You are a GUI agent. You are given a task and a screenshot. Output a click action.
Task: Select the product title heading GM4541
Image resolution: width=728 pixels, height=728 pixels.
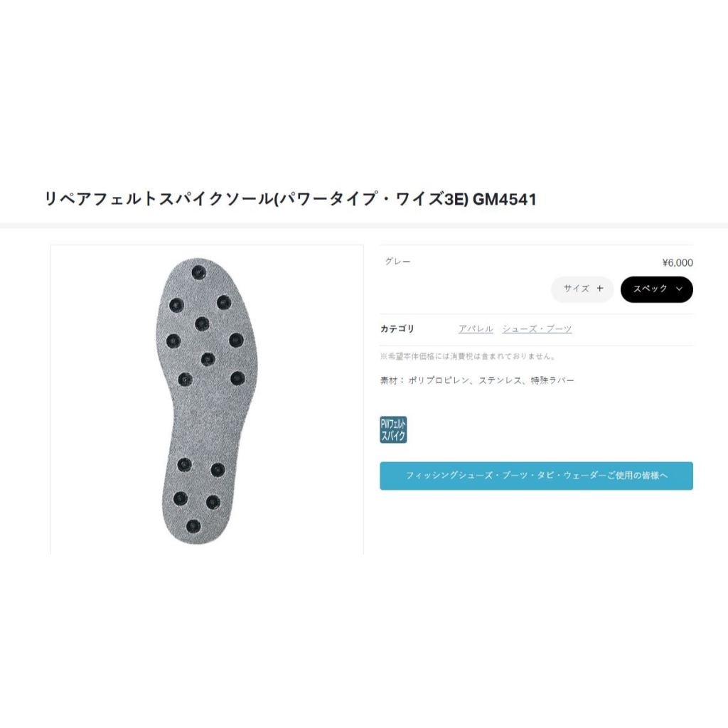coord(291,199)
